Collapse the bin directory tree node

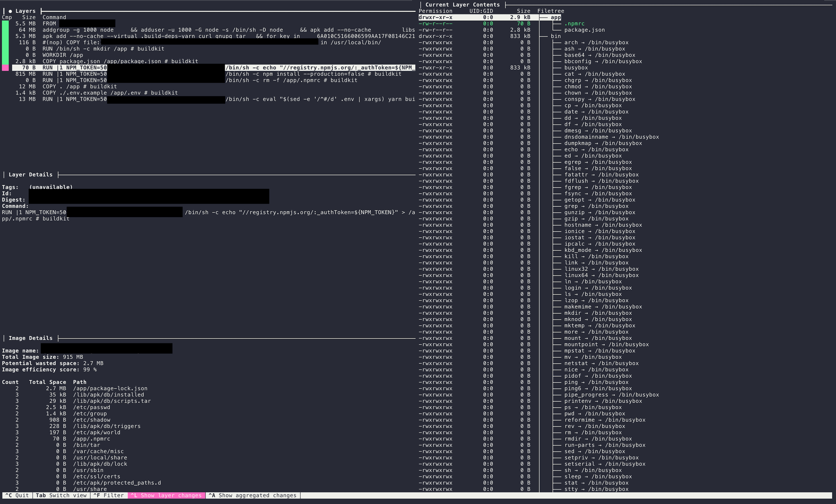tap(556, 36)
